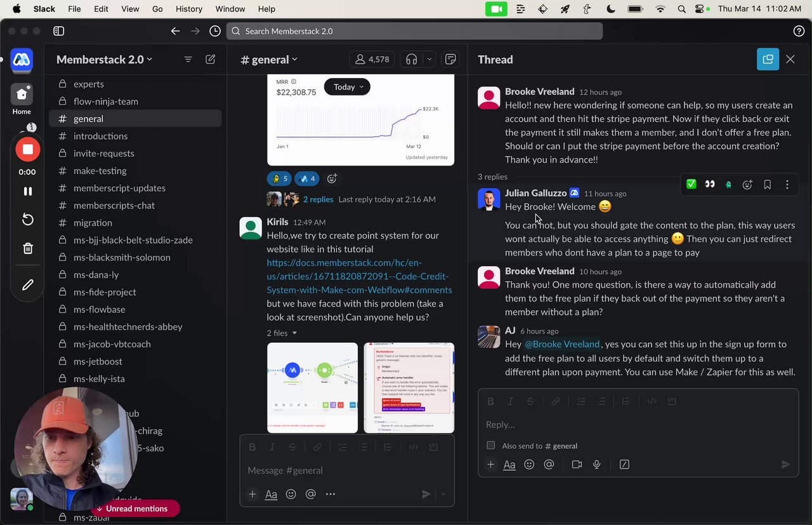Open the Memberstack workspace icon
The height and width of the screenshot is (525, 812).
[x=22, y=60]
